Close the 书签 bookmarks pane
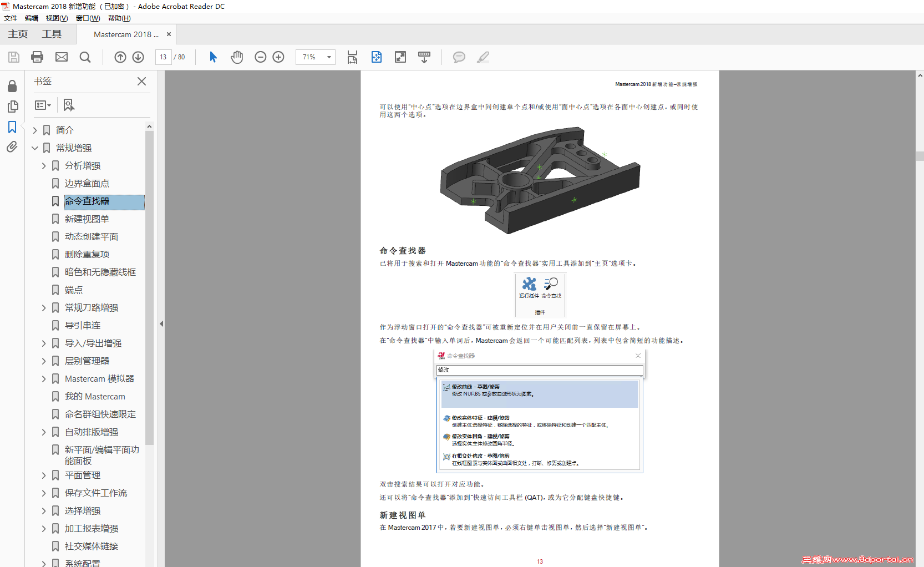 coord(142,82)
